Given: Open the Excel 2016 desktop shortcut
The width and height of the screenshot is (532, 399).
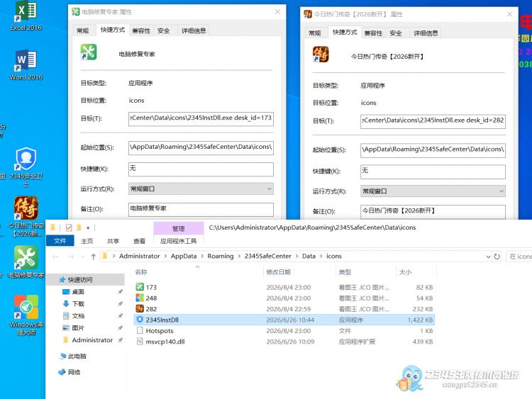Looking at the screenshot, I should (26, 16).
